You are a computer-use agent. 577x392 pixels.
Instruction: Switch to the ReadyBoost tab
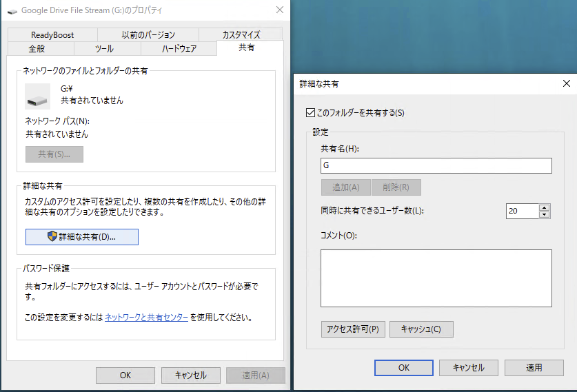coord(52,35)
